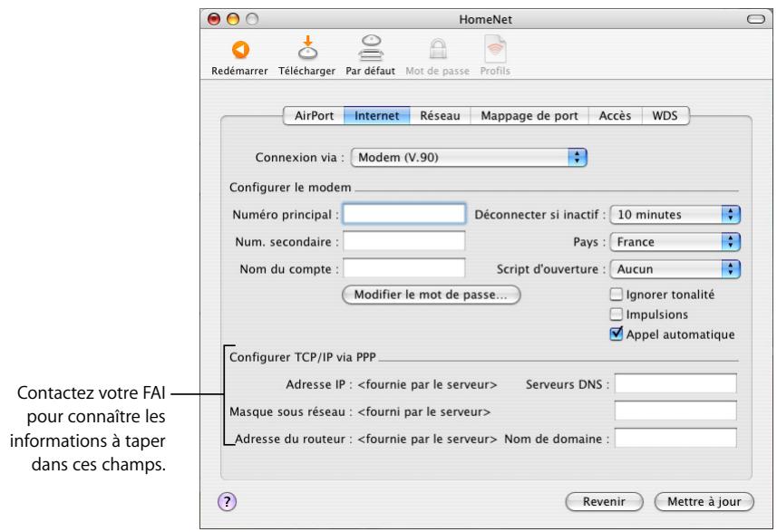The height and width of the screenshot is (532, 777).
Task: Switch to the AirPort tab
Action: click(314, 115)
